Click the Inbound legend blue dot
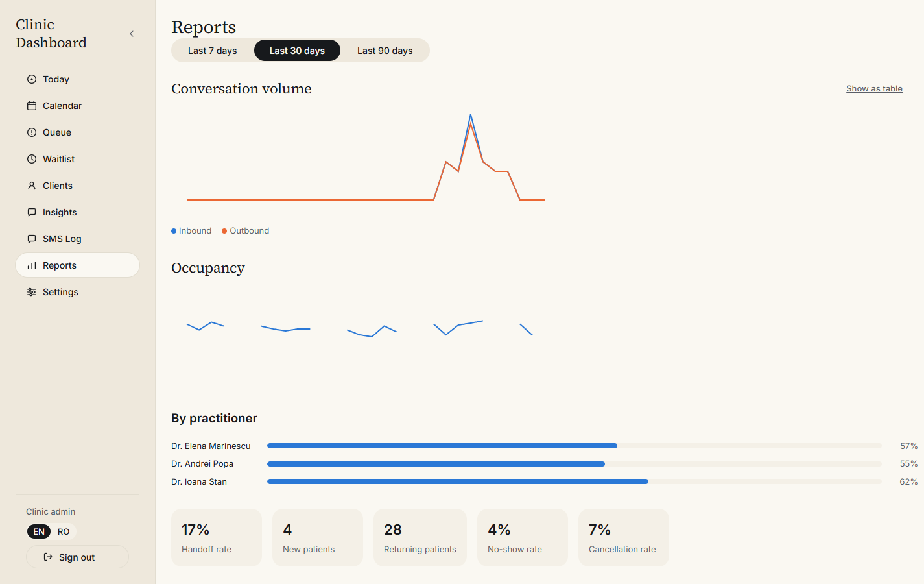 174,231
